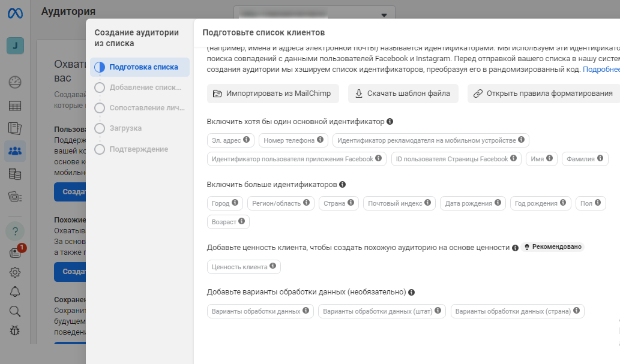Screen dimensions: 620x364
Task: Open the billing document icon in sidebar
Action: [15, 128]
